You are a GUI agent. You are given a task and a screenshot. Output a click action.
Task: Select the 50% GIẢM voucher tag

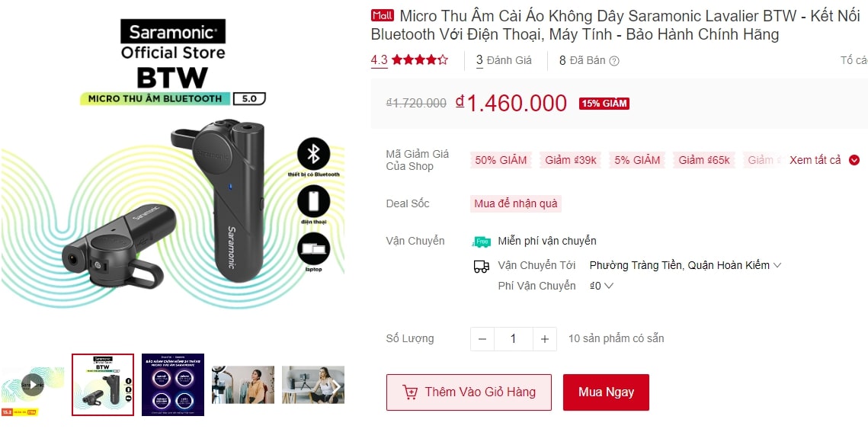pos(501,160)
